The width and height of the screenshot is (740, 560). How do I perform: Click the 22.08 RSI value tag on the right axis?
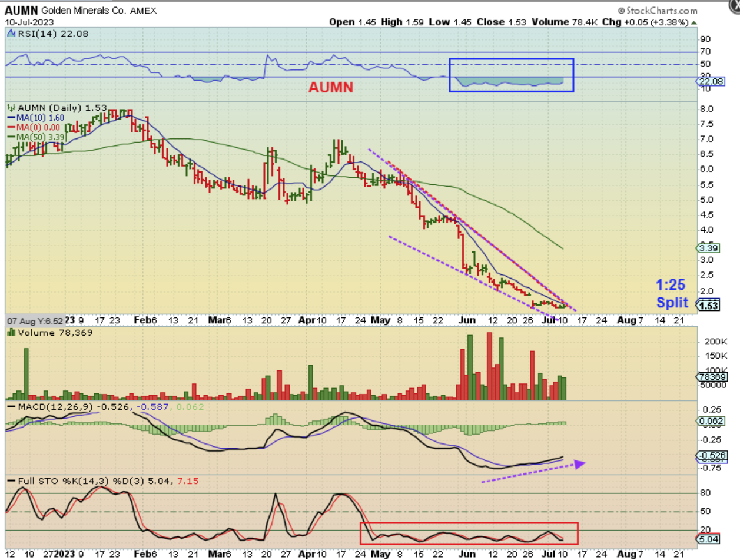point(711,81)
